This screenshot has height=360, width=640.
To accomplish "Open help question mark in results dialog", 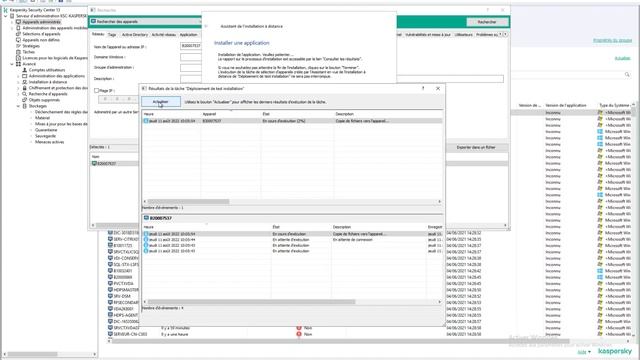I will 423,88.
